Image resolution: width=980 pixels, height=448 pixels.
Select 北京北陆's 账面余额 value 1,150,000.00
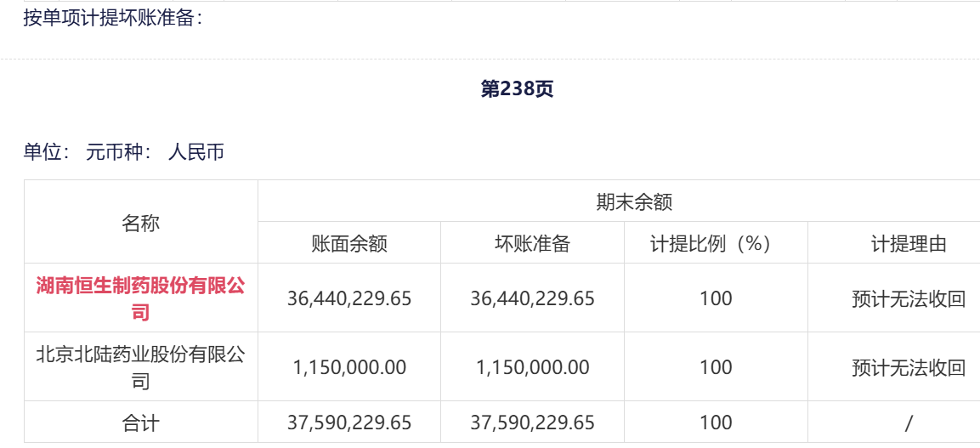[x=349, y=367]
